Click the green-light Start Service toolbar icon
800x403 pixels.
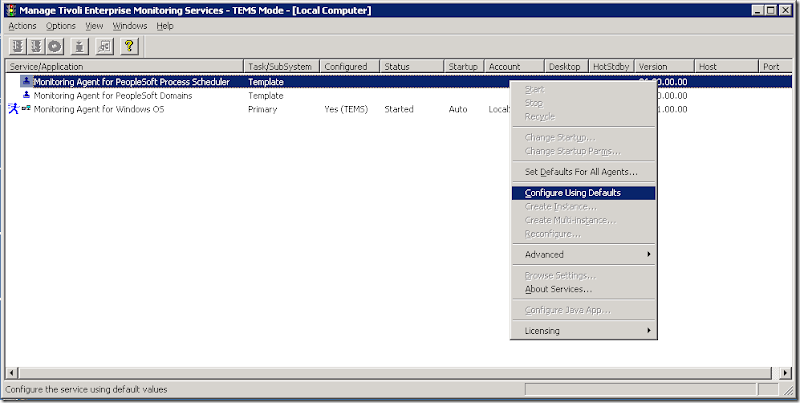tap(18, 46)
